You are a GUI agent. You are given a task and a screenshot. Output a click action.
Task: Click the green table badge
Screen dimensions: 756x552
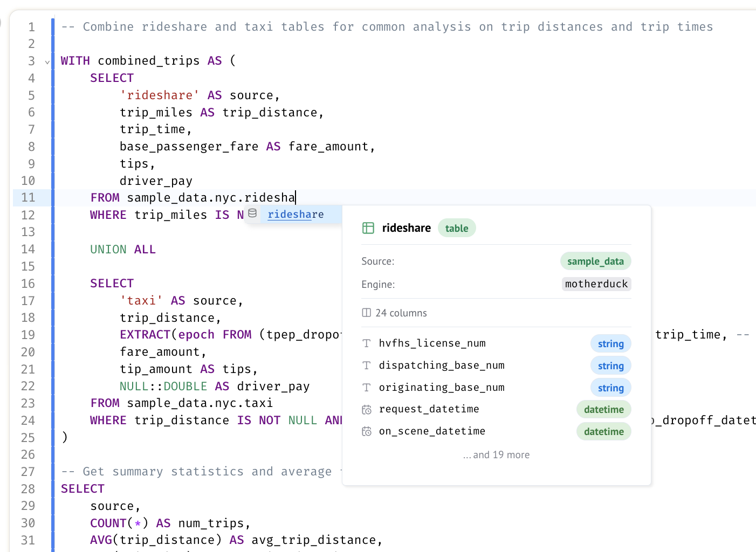456,229
